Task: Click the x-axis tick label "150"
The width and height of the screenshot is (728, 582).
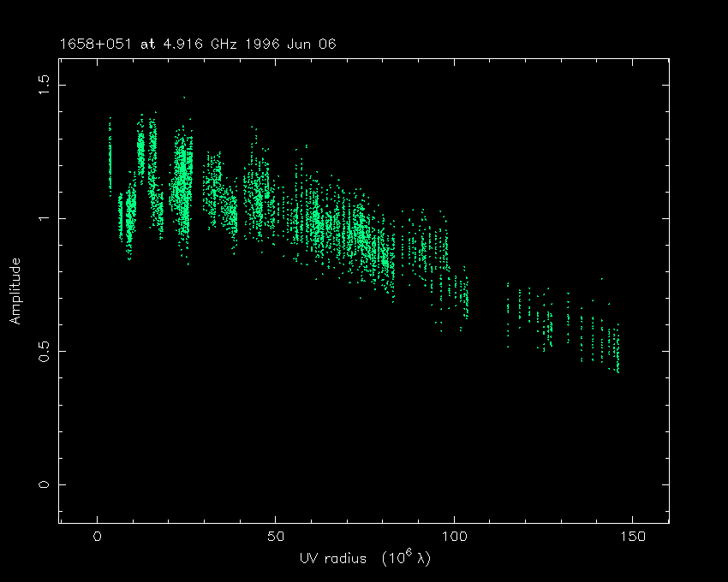Action: 631,537
